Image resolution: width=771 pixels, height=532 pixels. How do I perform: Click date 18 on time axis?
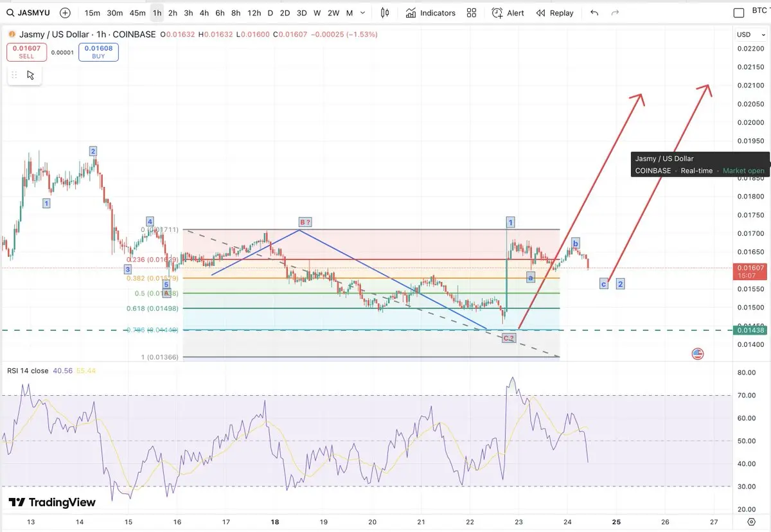coord(275,522)
